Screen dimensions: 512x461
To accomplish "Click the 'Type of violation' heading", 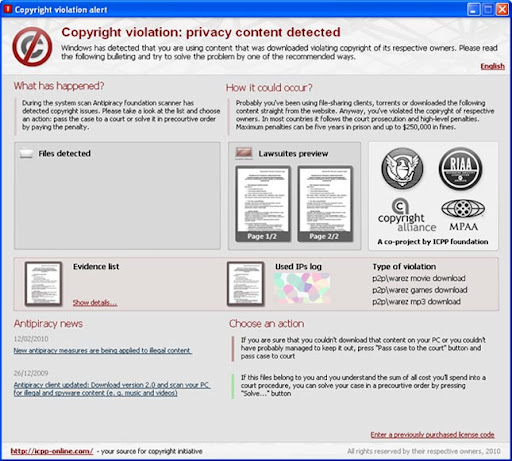I will click(x=404, y=266).
